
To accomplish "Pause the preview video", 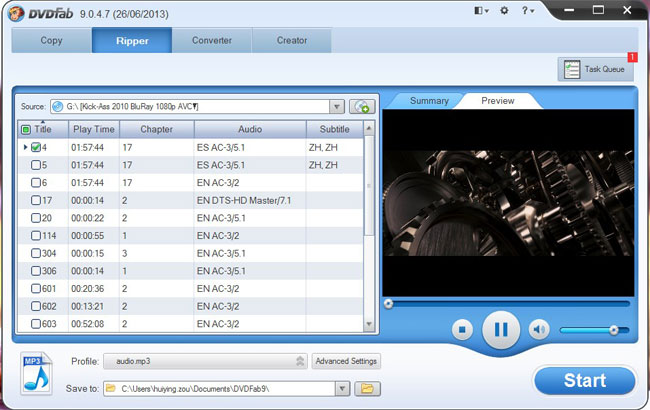I will click(501, 330).
